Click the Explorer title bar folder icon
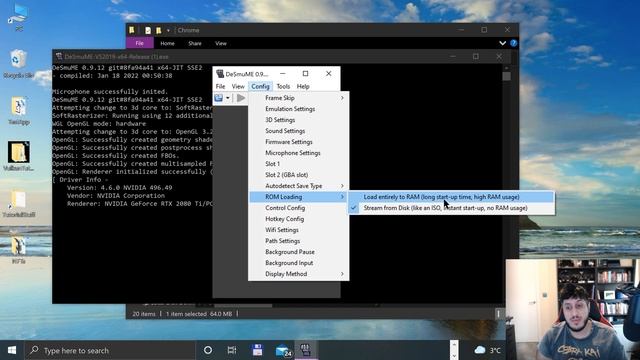The image size is (640, 360). (132, 30)
